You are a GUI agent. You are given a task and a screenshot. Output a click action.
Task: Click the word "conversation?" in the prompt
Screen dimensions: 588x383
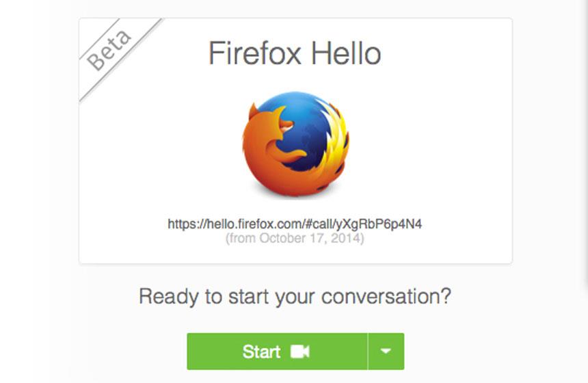[x=386, y=296]
